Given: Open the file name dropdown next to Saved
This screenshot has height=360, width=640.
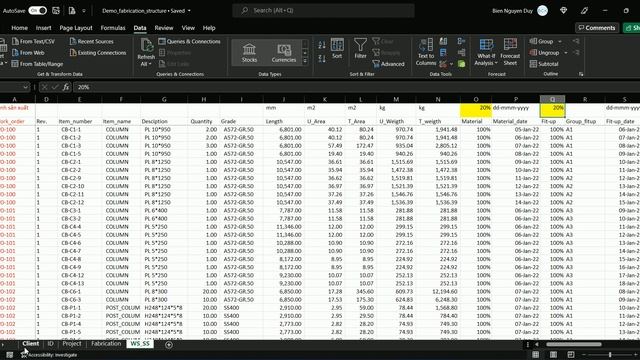Looking at the screenshot, I should point(189,11).
